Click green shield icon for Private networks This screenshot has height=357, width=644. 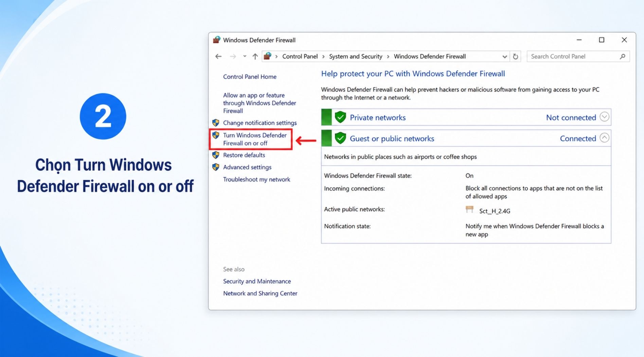pos(340,117)
